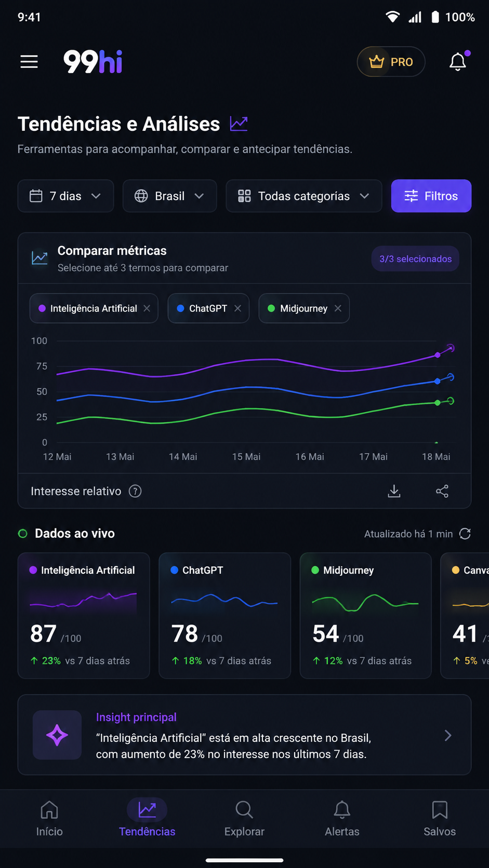Open the partially visible Canva card
This screenshot has width=489, height=868.
click(465, 615)
